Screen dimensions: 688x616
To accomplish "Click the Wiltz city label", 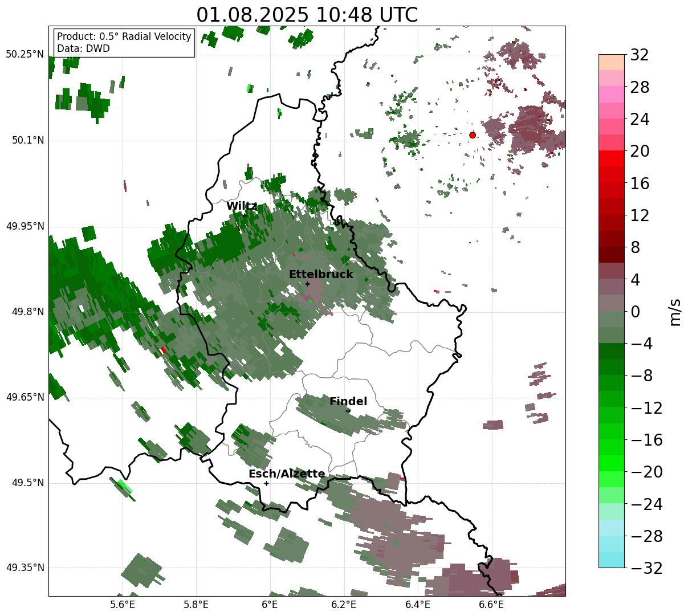I will pyautogui.click(x=242, y=206).
